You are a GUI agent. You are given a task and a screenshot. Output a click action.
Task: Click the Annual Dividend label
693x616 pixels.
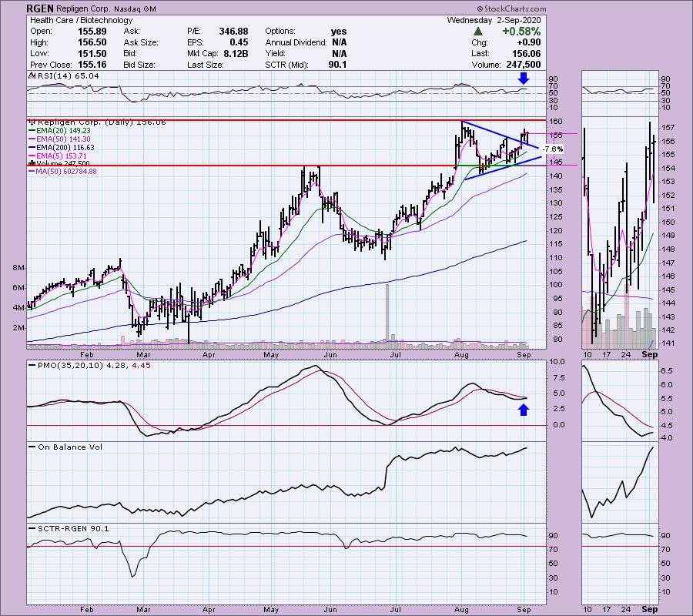[296, 42]
